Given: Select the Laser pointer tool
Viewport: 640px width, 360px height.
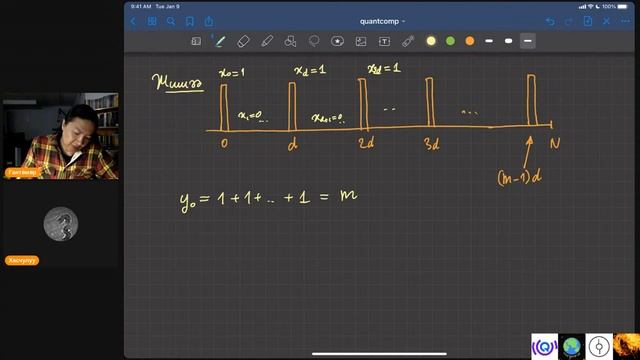Looking at the screenshot, I should pyautogui.click(x=408, y=41).
